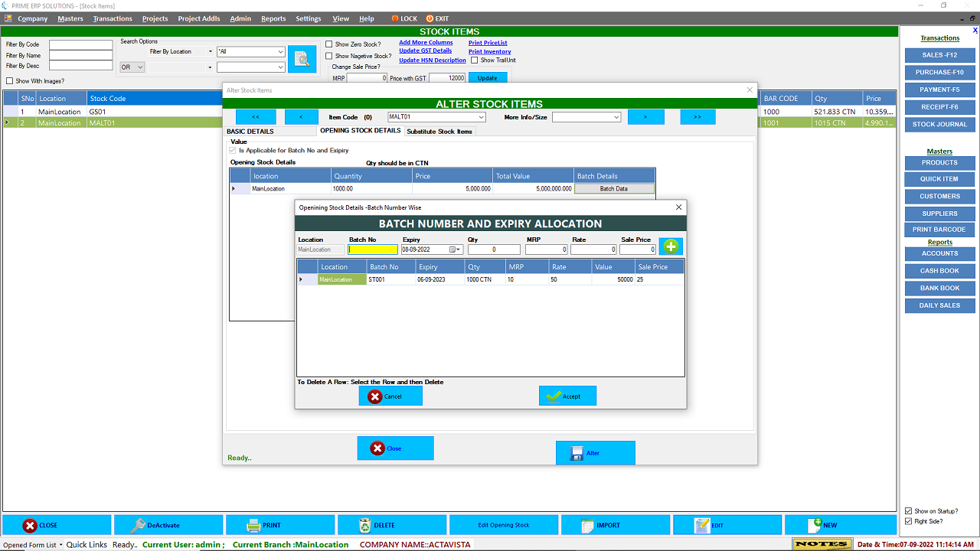Click the Batch Data button
The image size is (980, 551).
pos(614,189)
